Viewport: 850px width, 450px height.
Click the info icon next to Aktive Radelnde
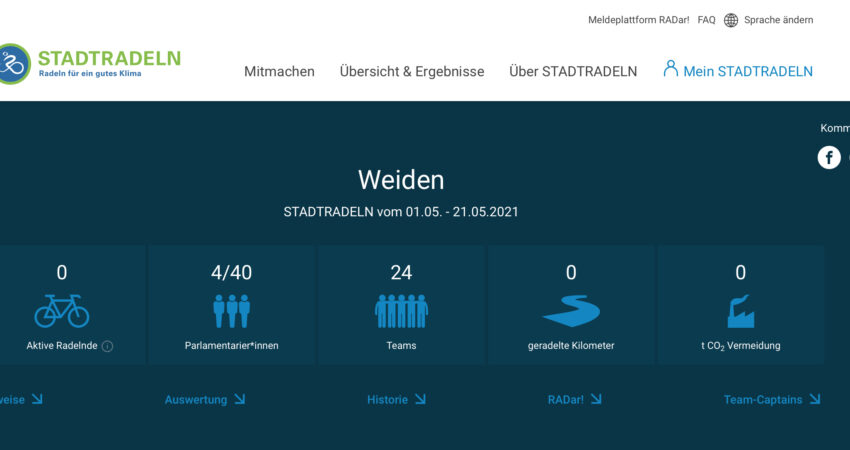107,346
